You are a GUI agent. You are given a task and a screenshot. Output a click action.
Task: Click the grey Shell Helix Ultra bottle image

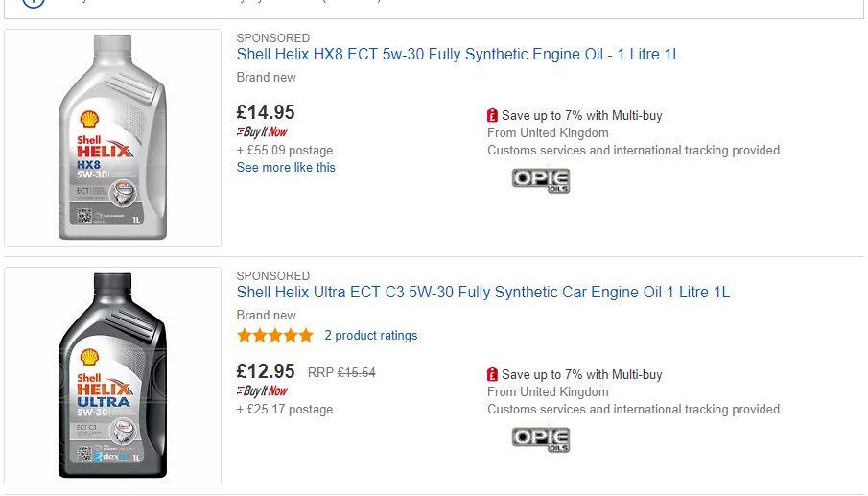point(112,375)
